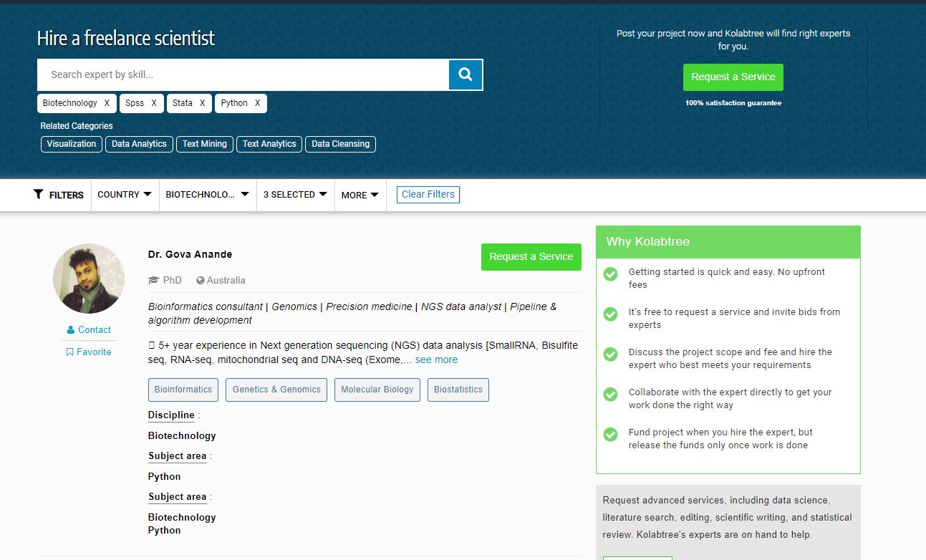Click the Bioinformatics skill tag
Viewport: 926px width, 560px height.
[183, 390]
